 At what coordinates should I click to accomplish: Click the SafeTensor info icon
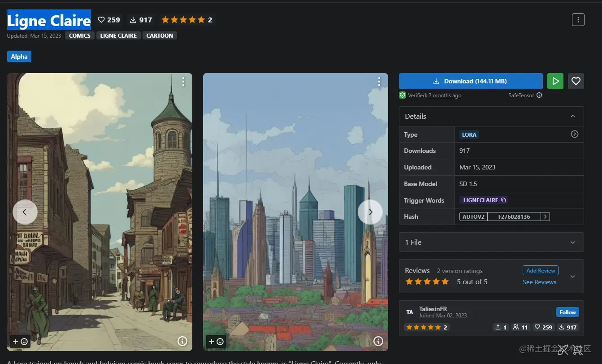(539, 95)
